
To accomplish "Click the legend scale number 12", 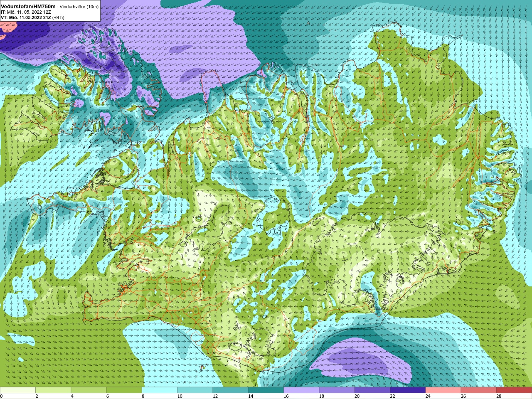I will pos(215,396).
